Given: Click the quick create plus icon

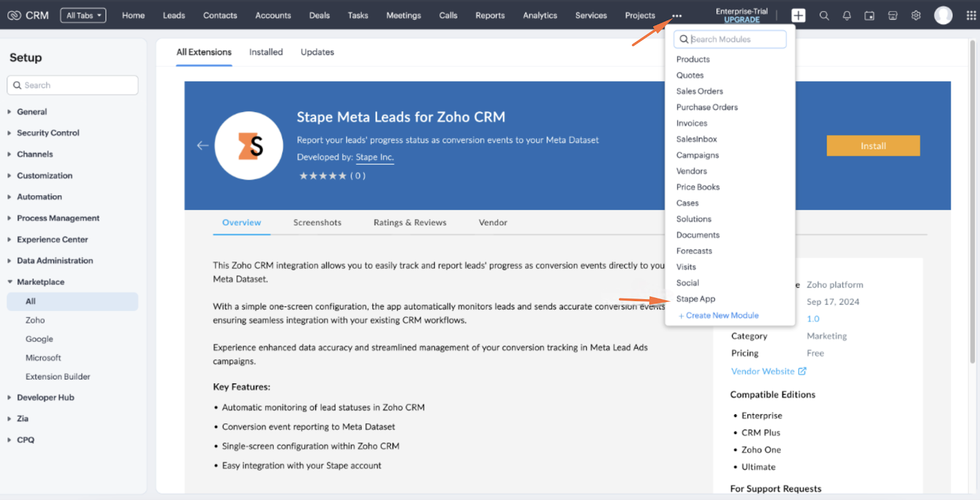Looking at the screenshot, I should coord(798,15).
